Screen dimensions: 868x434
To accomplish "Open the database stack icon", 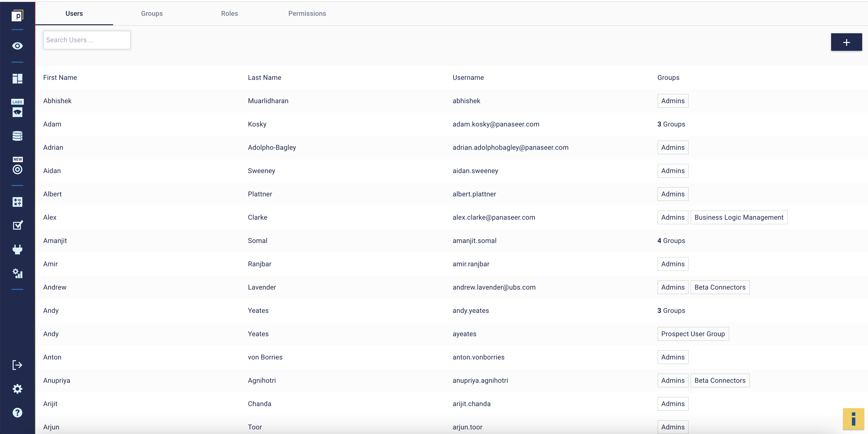I will (17, 136).
